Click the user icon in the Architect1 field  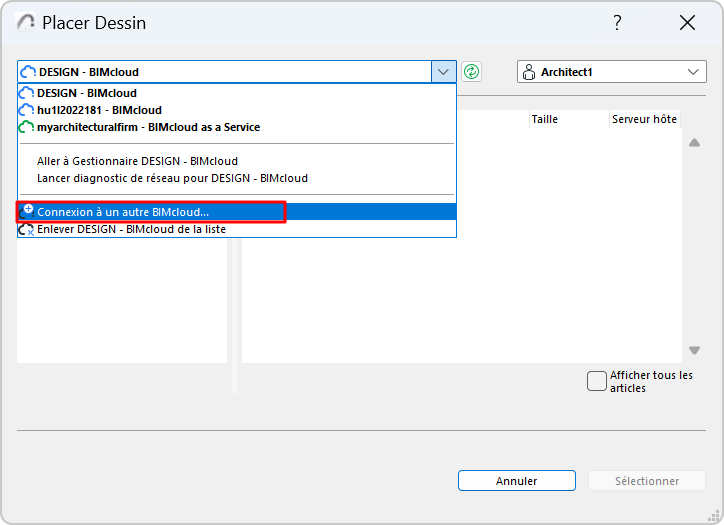[529, 72]
